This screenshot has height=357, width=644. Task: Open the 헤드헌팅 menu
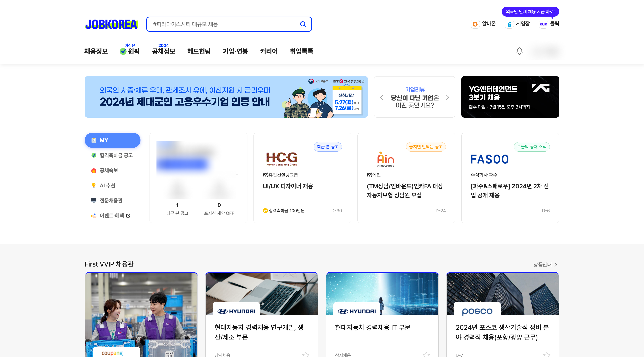click(x=199, y=51)
